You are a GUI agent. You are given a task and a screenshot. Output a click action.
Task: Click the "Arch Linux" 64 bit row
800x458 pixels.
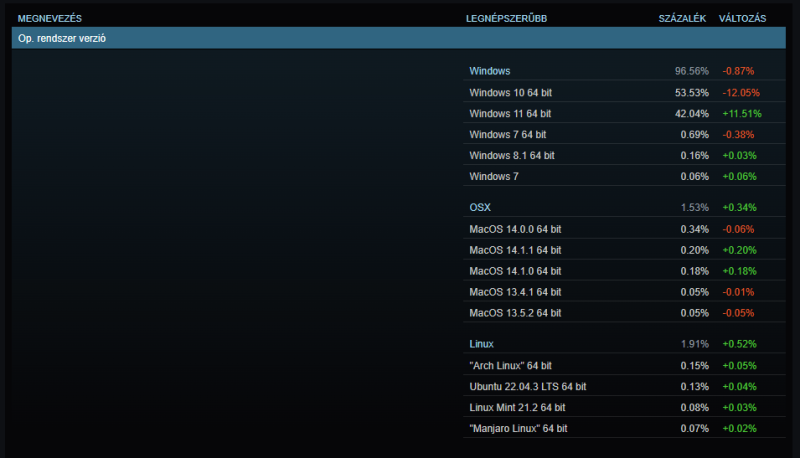tap(624, 366)
